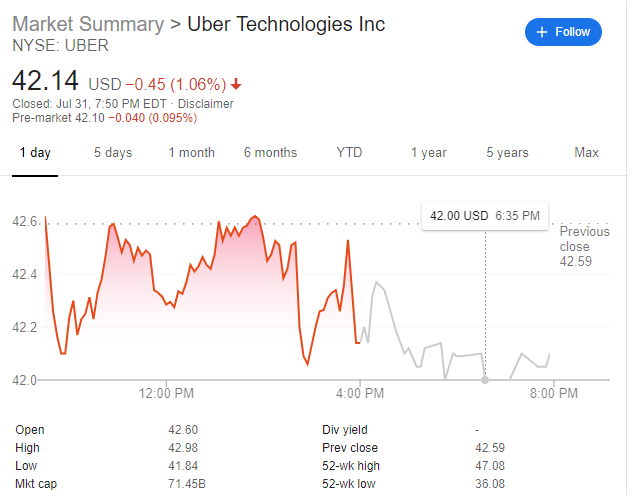This screenshot has width=636, height=496.
Task: Show the 6 months chart
Action: 270,153
